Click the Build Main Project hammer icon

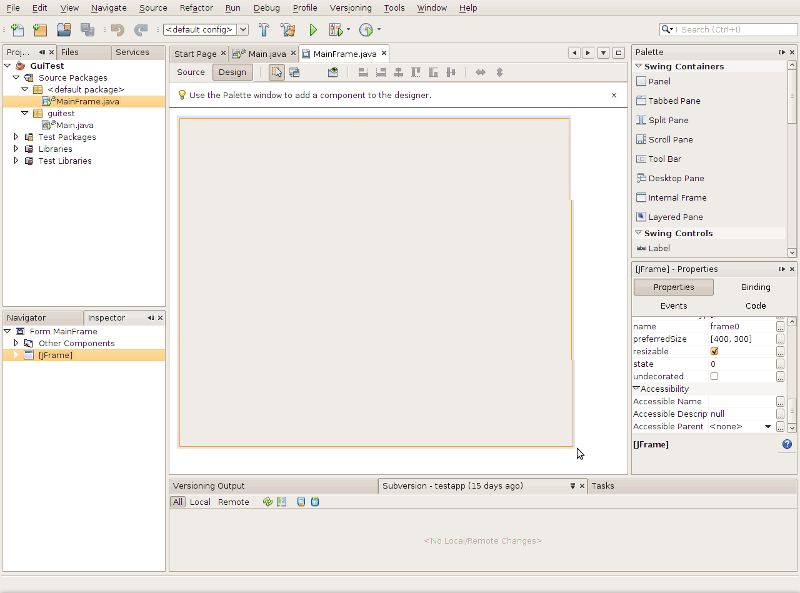pyautogui.click(x=264, y=30)
